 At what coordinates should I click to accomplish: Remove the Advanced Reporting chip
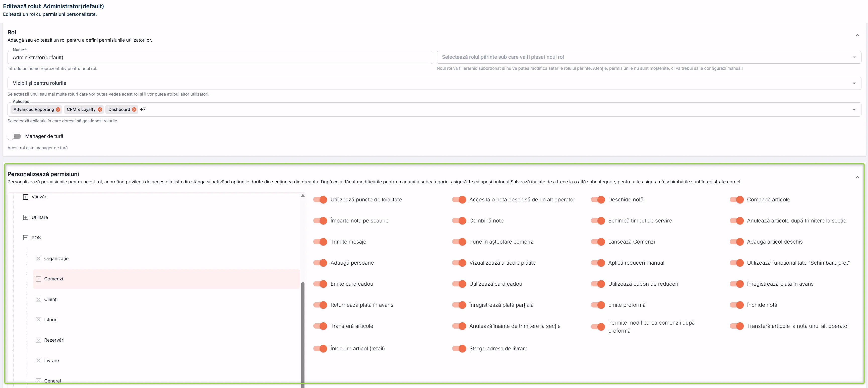[x=58, y=109]
